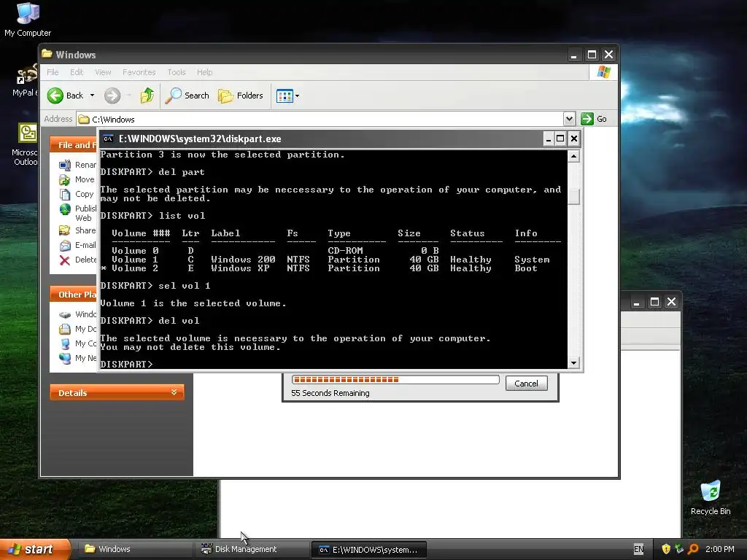Maximize the Disk Management window behind
Image resolution: width=747 pixels, height=560 pixels.
pyautogui.click(x=654, y=302)
